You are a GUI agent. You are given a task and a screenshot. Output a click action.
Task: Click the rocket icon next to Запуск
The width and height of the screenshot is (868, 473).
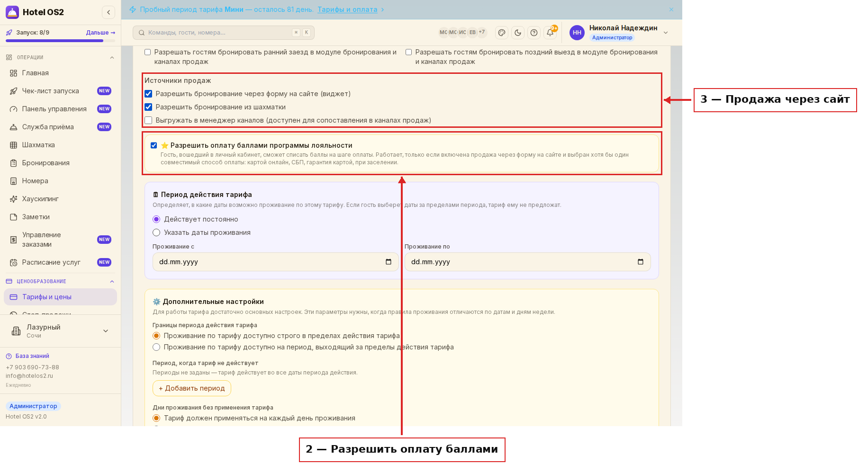click(x=9, y=33)
